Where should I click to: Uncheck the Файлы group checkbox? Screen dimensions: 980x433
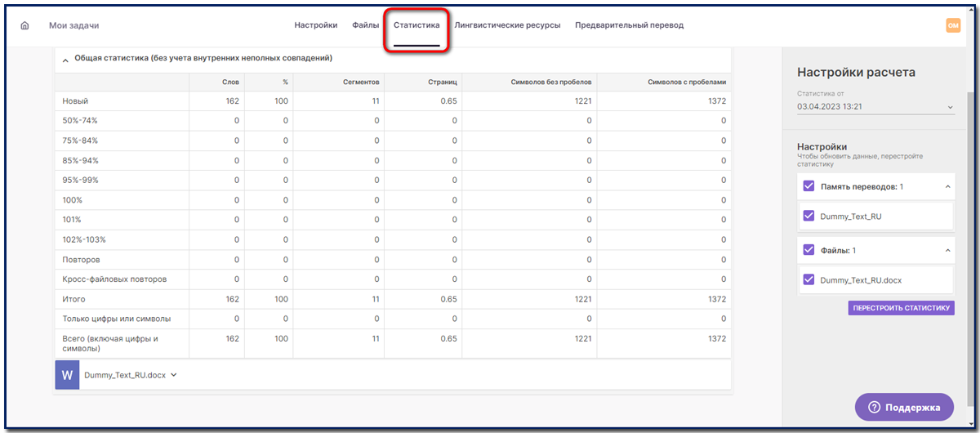(x=808, y=250)
